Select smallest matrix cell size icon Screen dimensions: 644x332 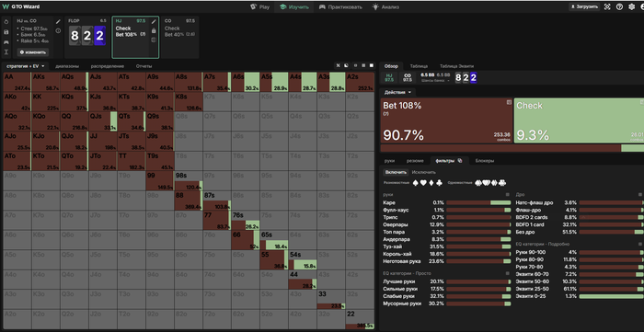point(355,65)
